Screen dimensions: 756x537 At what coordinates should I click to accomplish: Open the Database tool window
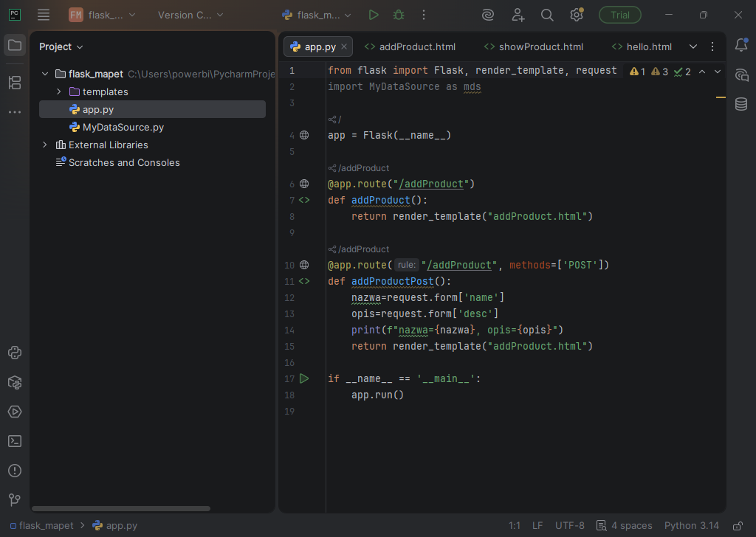[x=741, y=103]
